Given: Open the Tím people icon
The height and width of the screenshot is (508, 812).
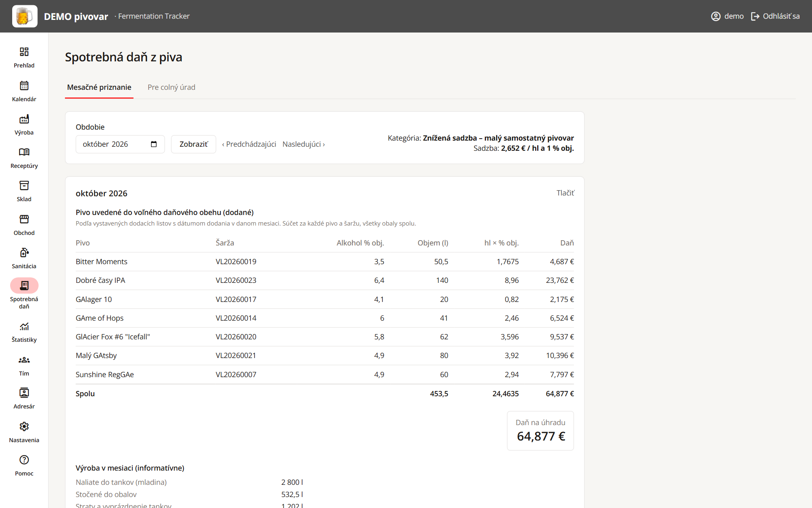Looking at the screenshot, I should pos(24,360).
